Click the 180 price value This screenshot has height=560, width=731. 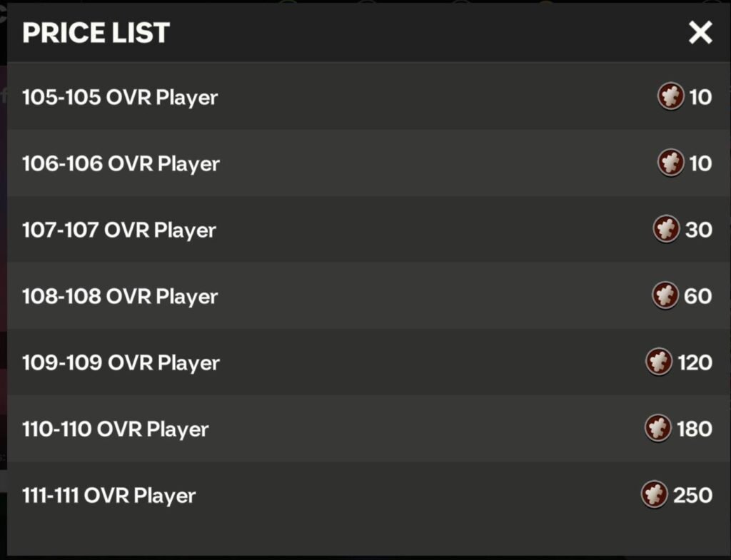pos(695,429)
